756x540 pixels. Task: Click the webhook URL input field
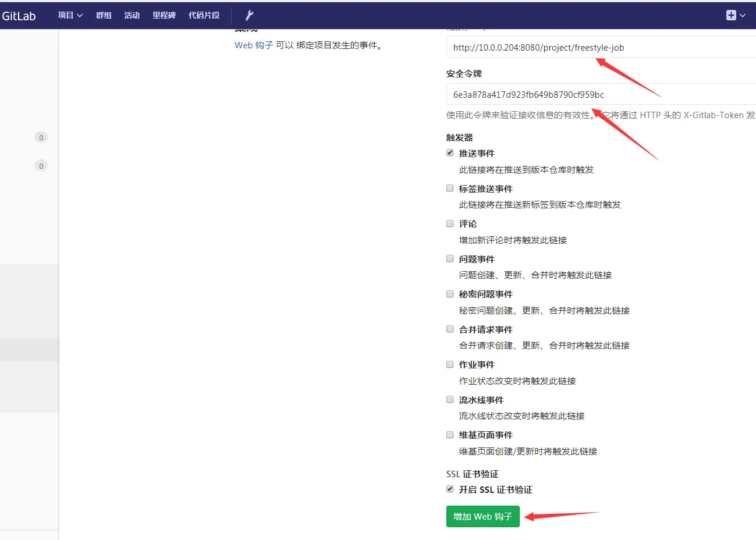click(x=599, y=48)
